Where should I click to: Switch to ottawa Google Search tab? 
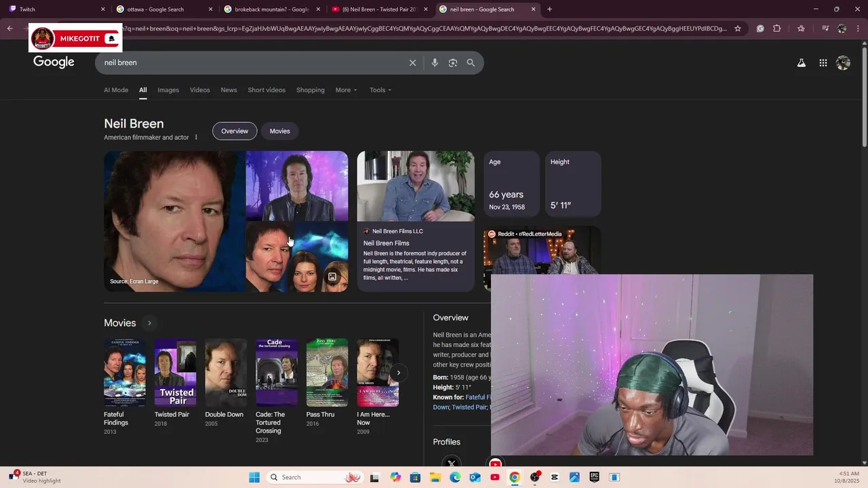click(x=163, y=9)
